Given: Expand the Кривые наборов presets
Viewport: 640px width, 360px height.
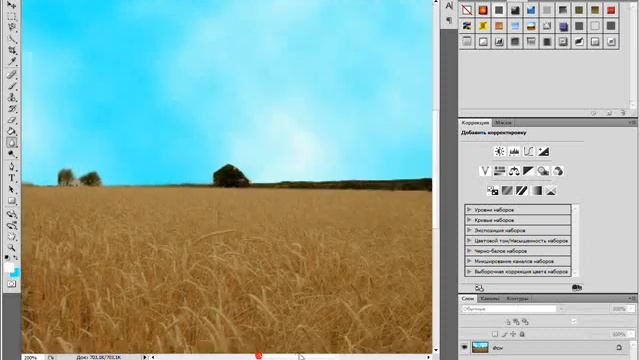Looking at the screenshot, I should [x=469, y=220].
